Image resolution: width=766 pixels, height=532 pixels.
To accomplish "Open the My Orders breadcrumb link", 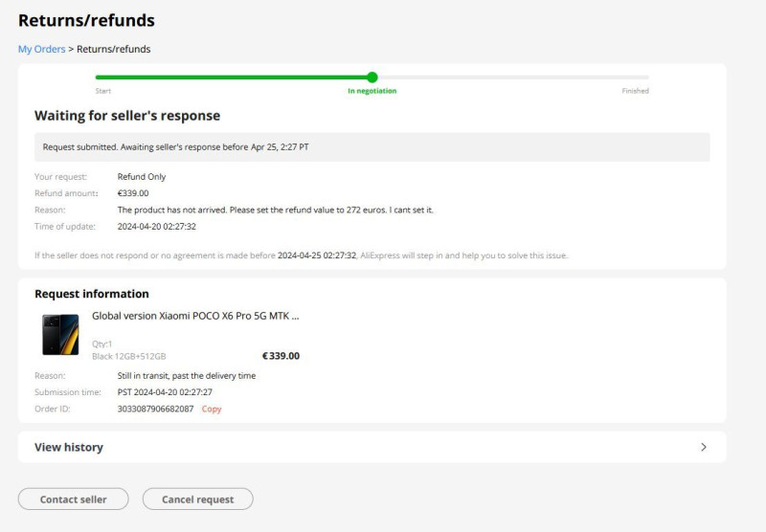I will (x=41, y=49).
